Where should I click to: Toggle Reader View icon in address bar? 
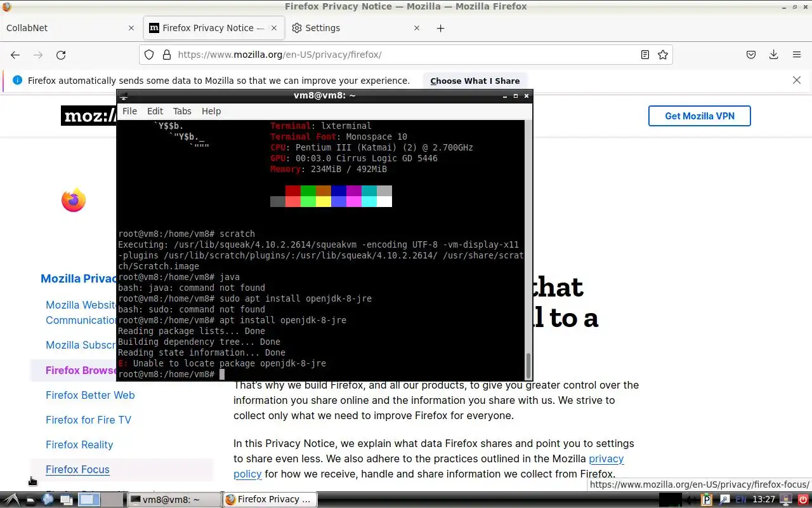645,55
